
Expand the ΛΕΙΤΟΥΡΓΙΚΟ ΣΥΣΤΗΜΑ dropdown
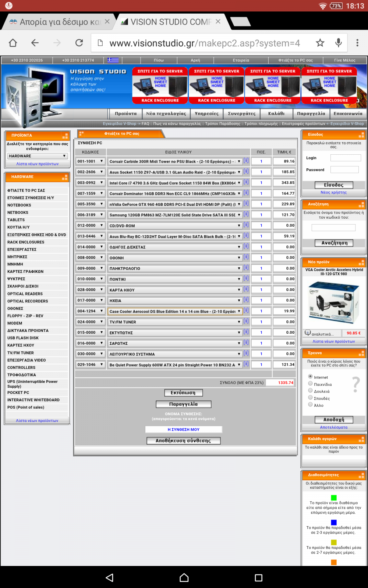(175, 354)
